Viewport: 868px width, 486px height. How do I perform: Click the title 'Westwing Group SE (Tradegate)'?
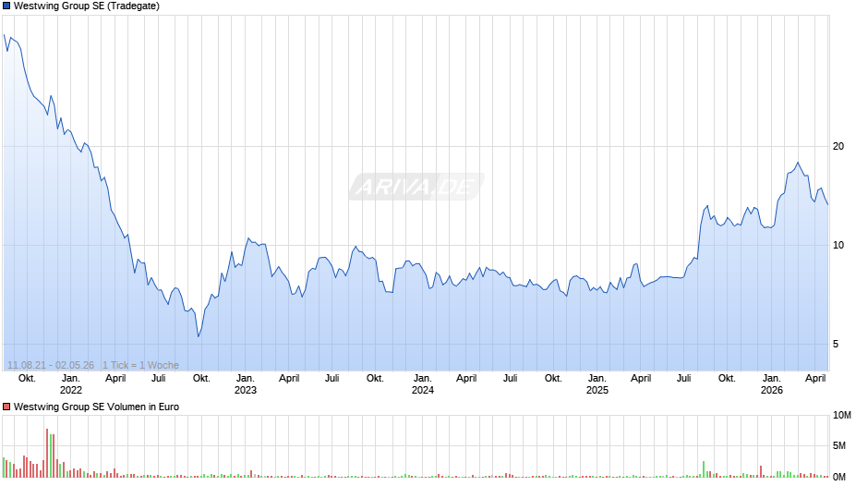(87, 6)
